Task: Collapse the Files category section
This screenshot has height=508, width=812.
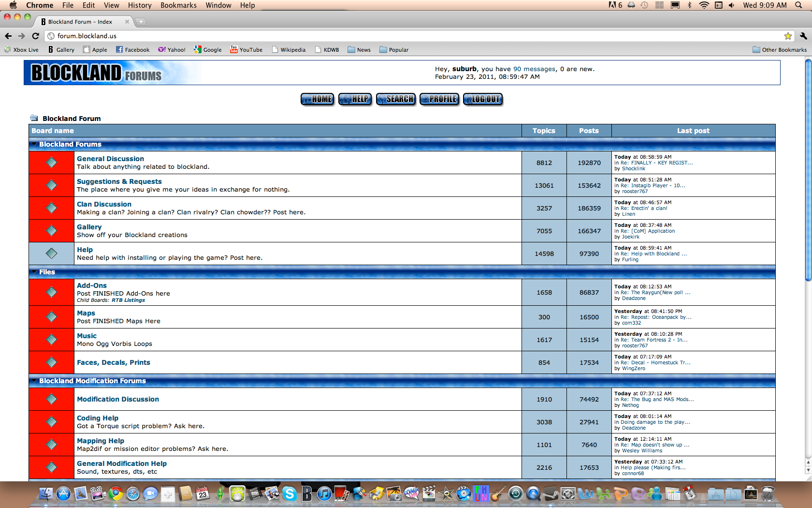Action: tap(34, 272)
